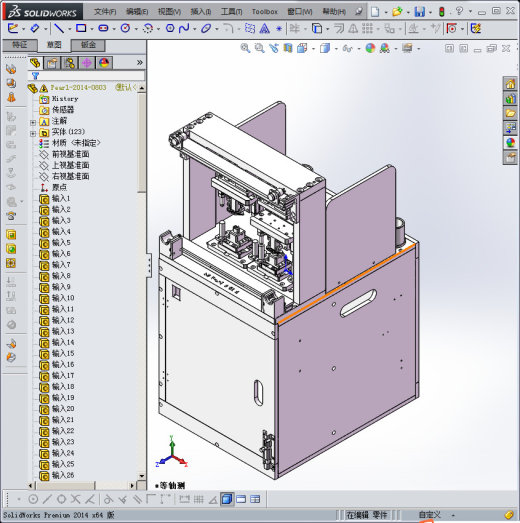This screenshot has width=520, height=523.
Task: Switch to the 钣金 tab
Action: (88, 45)
